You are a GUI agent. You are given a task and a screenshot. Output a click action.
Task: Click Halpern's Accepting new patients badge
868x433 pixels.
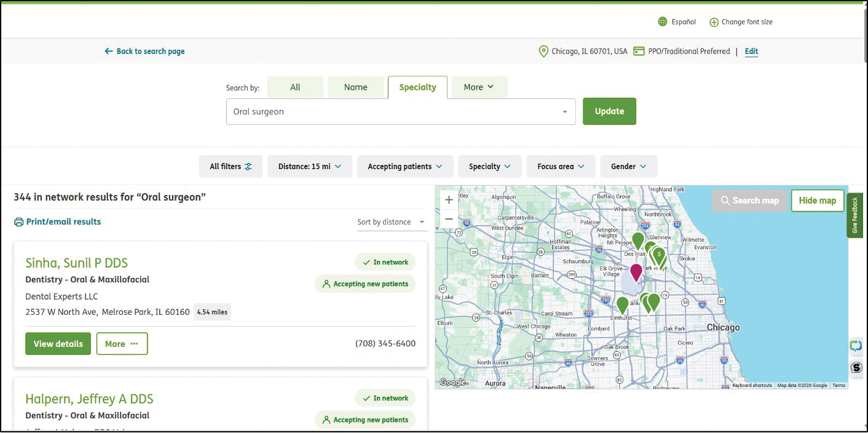pyautogui.click(x=365, y=420)
